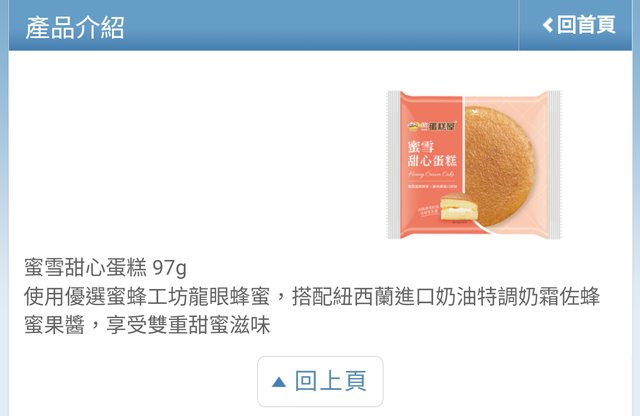The height and width of the screenshot is (416, 640).
Task: Click the up triangle icon in 回上頁
Action: [279, 382]
